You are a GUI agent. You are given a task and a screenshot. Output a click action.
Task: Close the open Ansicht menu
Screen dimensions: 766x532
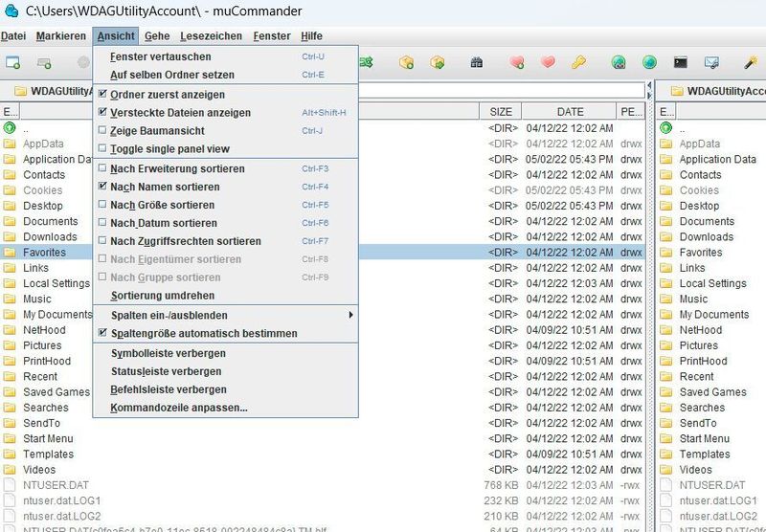[116, 35]
